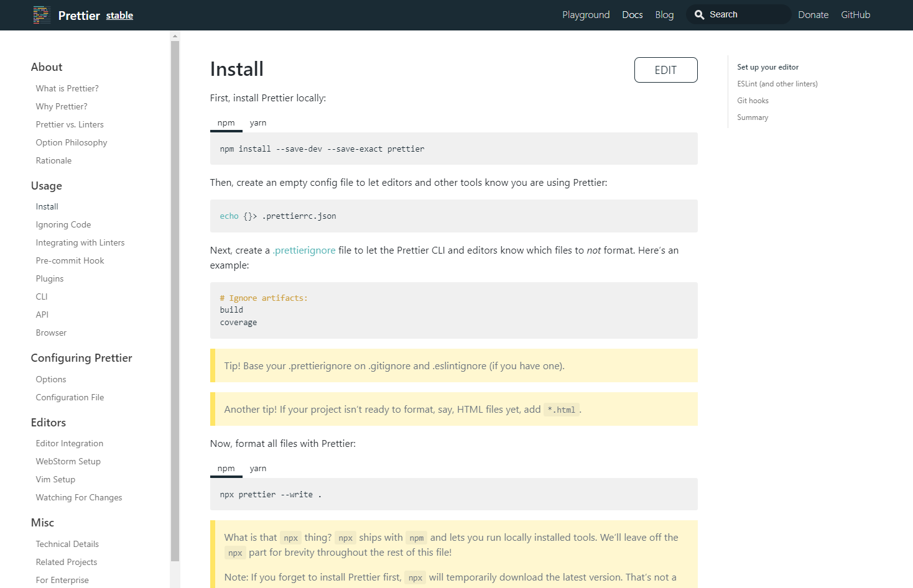Go to Docs in top navigation
913x588 pixels.
click(x=633, y=15)
